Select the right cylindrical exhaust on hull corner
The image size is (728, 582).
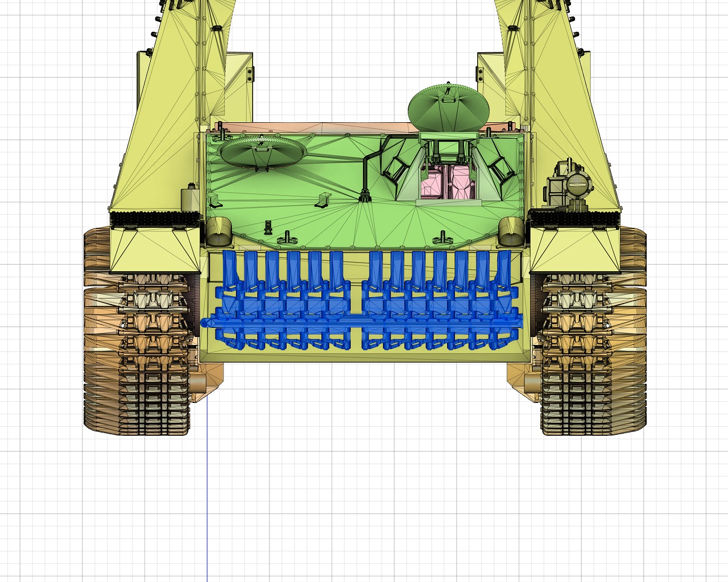pyautogui.click(x=510, y=231)
